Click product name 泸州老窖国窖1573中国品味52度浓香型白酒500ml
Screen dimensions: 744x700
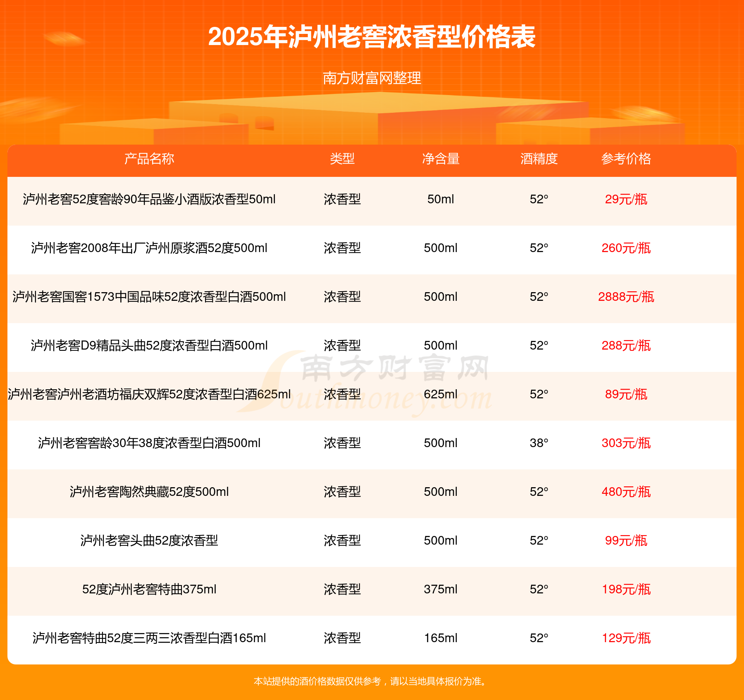click(149, 297)
